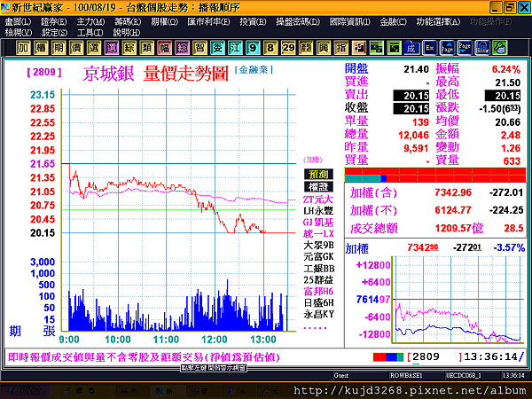Click the orange window-layout toolbar icon
This screenshot has height=399, width=532.
tap(358, 48)
